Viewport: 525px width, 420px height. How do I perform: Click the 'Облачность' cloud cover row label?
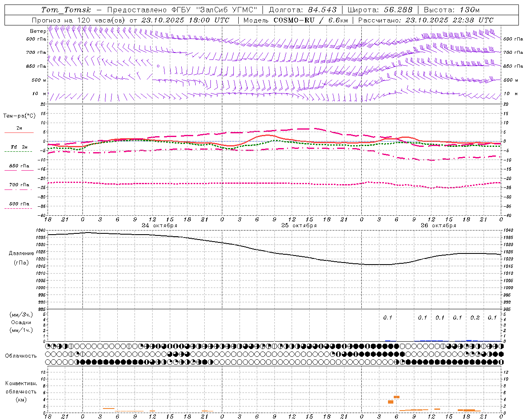pyautogui.click(x=21, y=356)
